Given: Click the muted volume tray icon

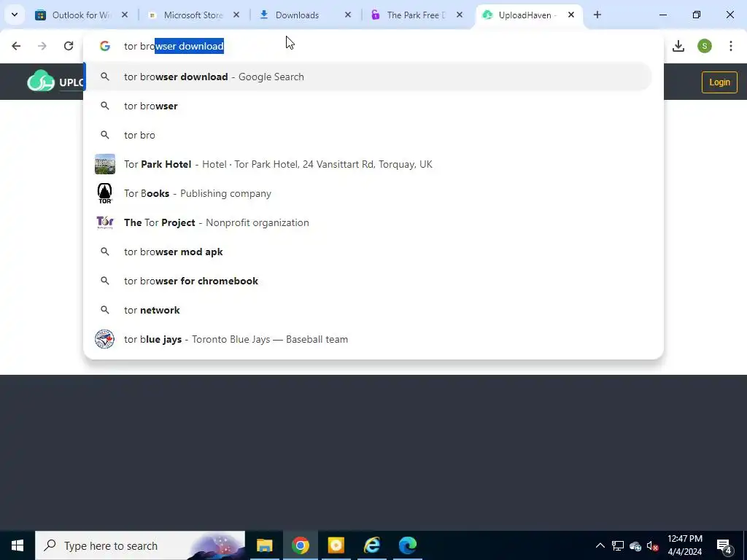Looking at the screenshot, I should tap(653, 546).
